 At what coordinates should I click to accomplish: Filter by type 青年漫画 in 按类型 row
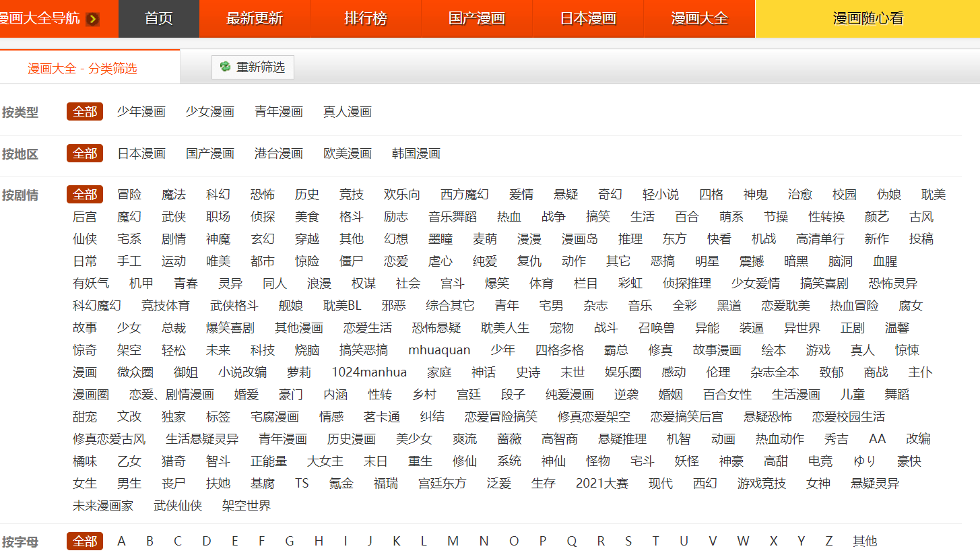pos(278,112)
